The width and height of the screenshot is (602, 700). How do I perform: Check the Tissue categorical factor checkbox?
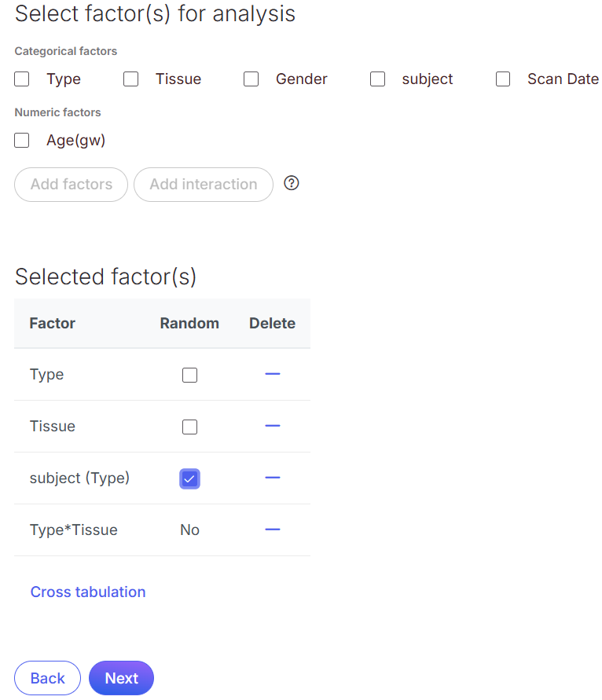130,79
